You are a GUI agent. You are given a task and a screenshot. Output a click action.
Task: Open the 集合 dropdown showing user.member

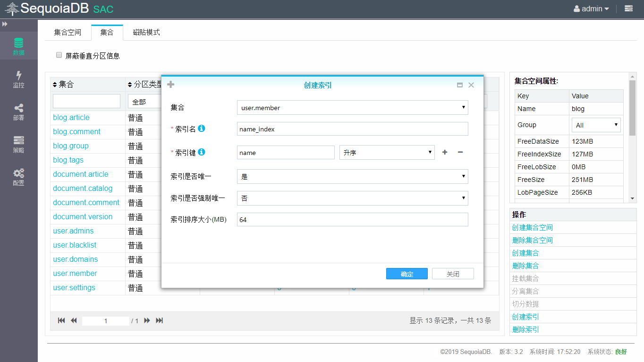pyautogui.click(x=352, y=108)
